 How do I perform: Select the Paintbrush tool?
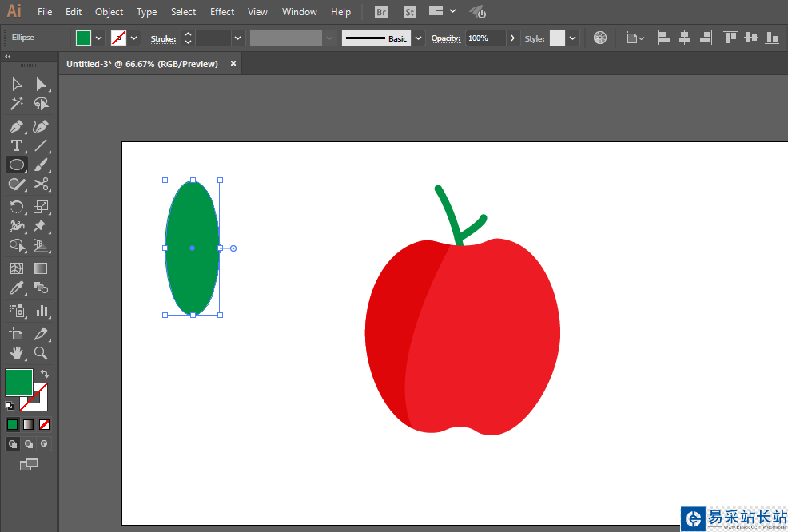(41, 165)
